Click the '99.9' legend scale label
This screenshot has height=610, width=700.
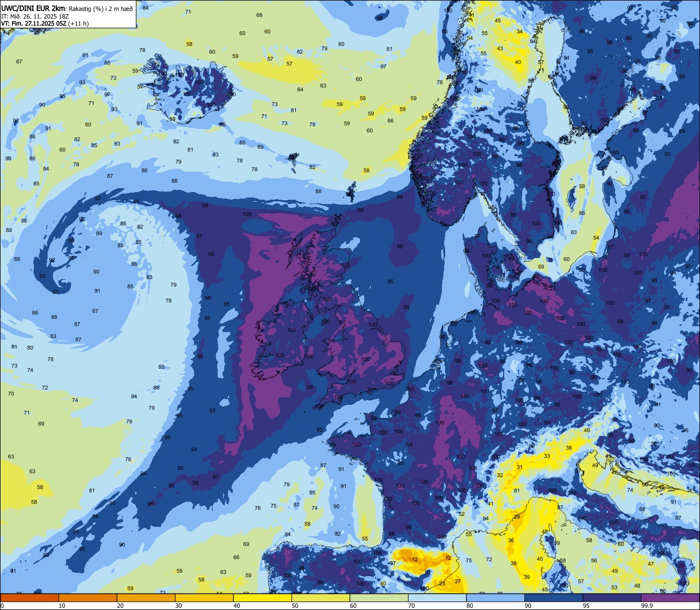coord(647,606)
